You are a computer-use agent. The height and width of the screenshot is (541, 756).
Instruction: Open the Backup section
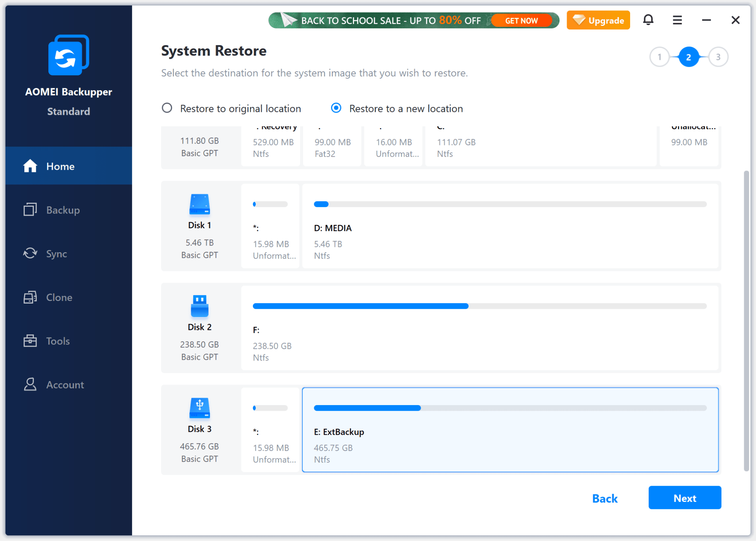point(69,210)
